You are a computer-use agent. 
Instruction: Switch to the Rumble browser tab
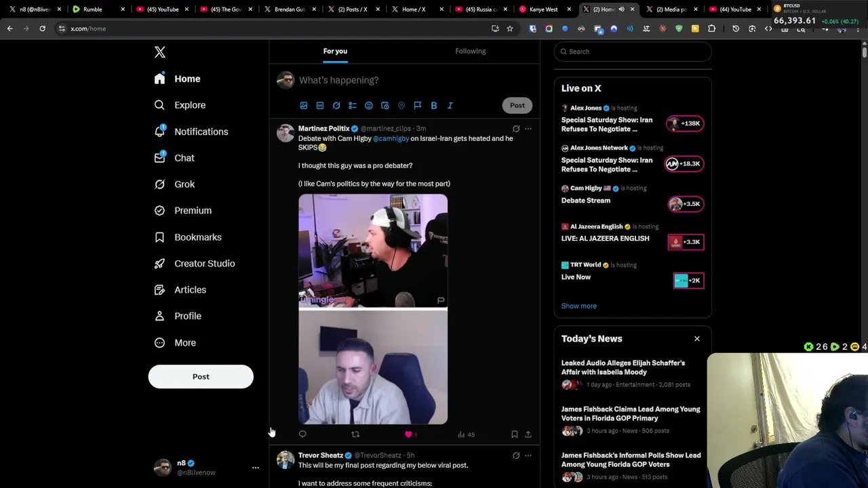pyautogui.click(x=98, y=9)
